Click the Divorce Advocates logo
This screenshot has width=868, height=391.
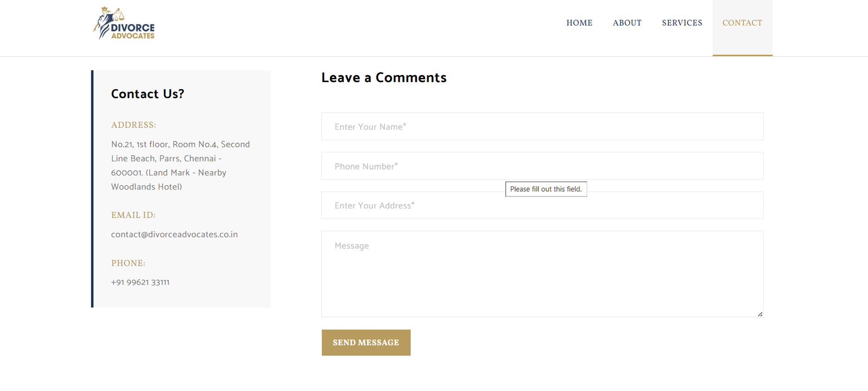(124, 23)
